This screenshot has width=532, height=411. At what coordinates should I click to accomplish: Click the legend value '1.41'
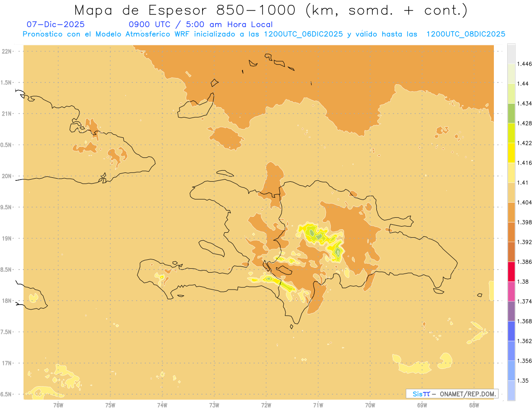click(523, 183)
